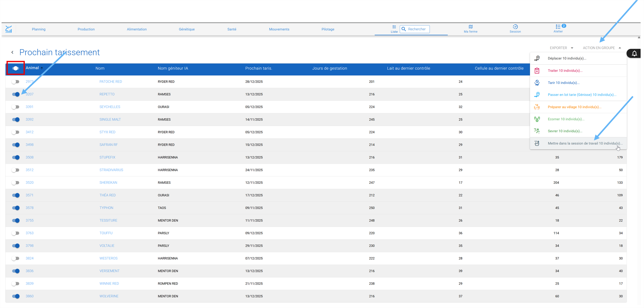Viewport: 644px width, 308px height.
Task: Enable the toggle for animal 2973
Action: tap(16, 82)
